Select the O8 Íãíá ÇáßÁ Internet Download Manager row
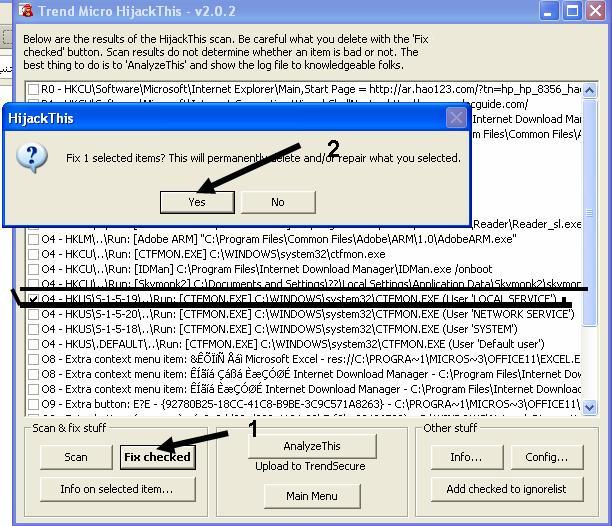 tap(311, 374)
